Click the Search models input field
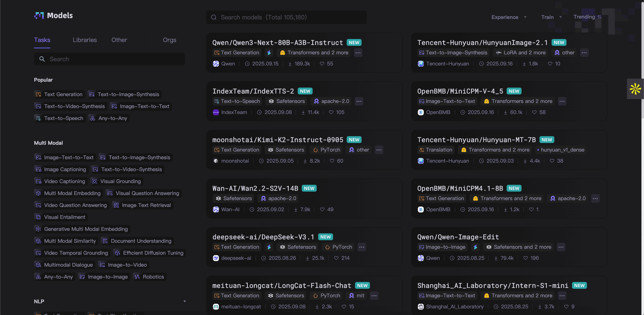The width and height of the screenshot is (644, 315). pos(286,17)
